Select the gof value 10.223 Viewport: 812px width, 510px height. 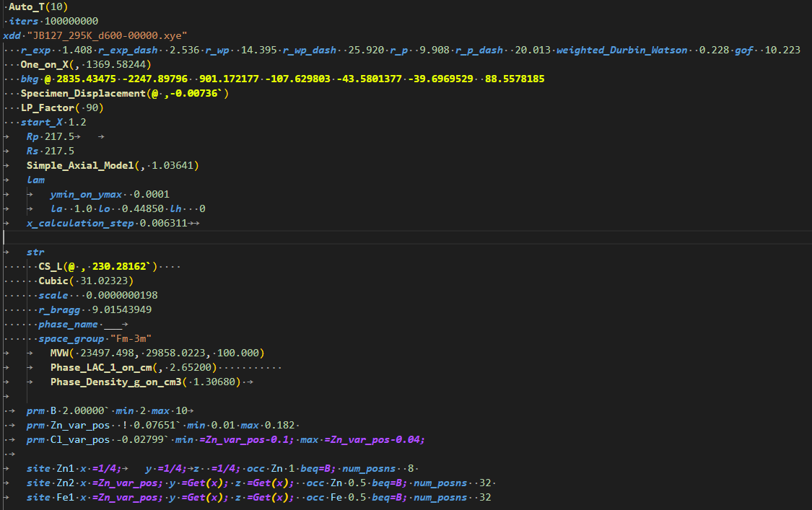tap(782, 50)
